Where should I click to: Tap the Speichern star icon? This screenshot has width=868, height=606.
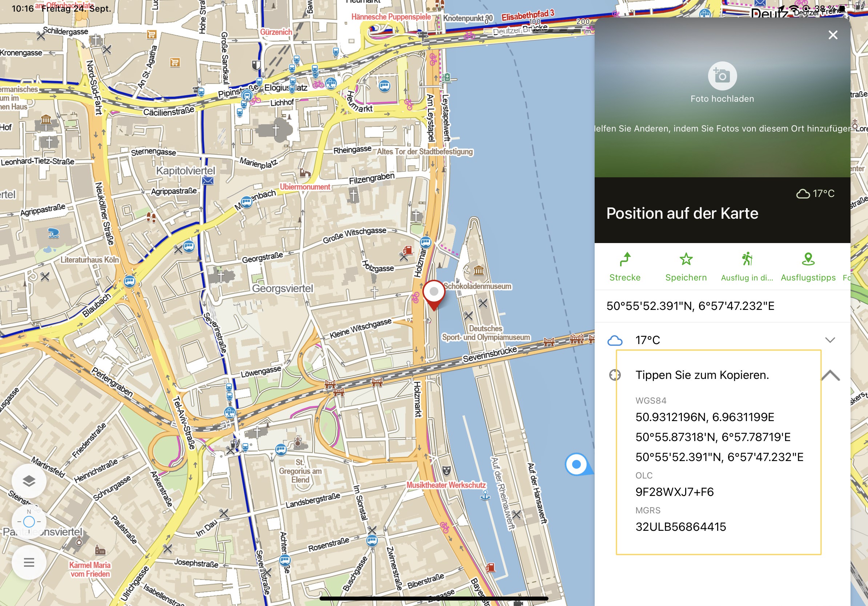coord(686,260)
